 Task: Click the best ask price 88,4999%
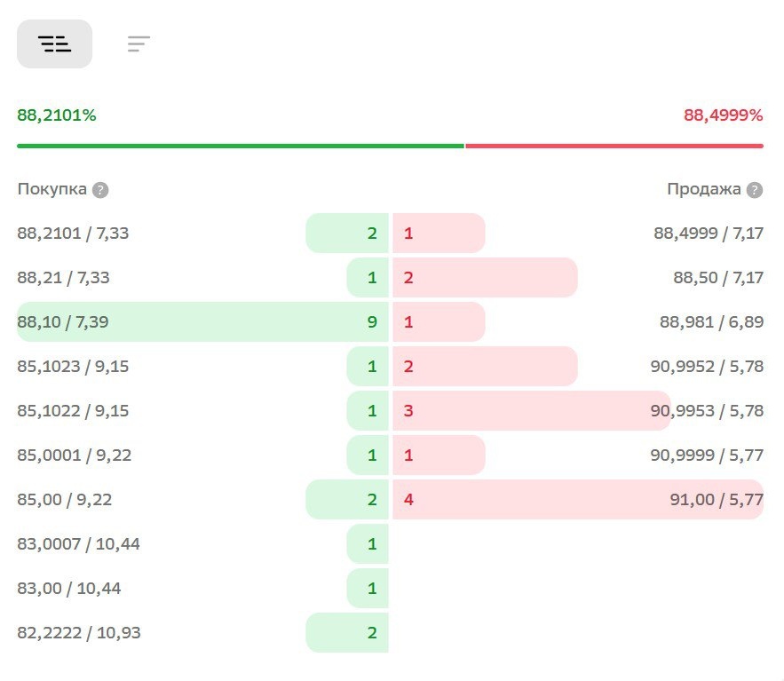(x=723, y=115)
